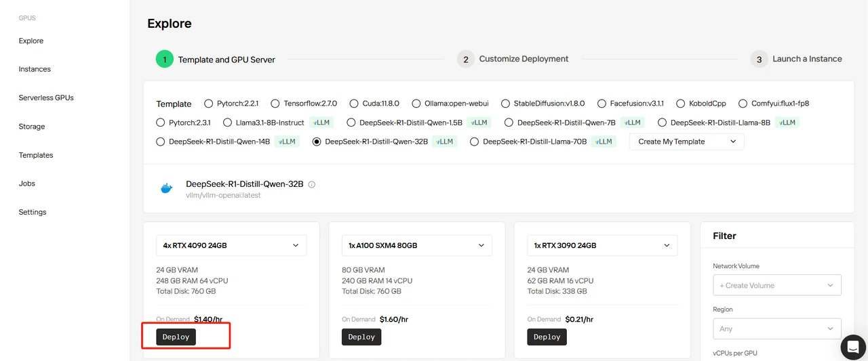This screenshot has height=361, width=868.
Task: Click the vllm/vllm-openai:latest image text
Action: click(x=223, y=195)
